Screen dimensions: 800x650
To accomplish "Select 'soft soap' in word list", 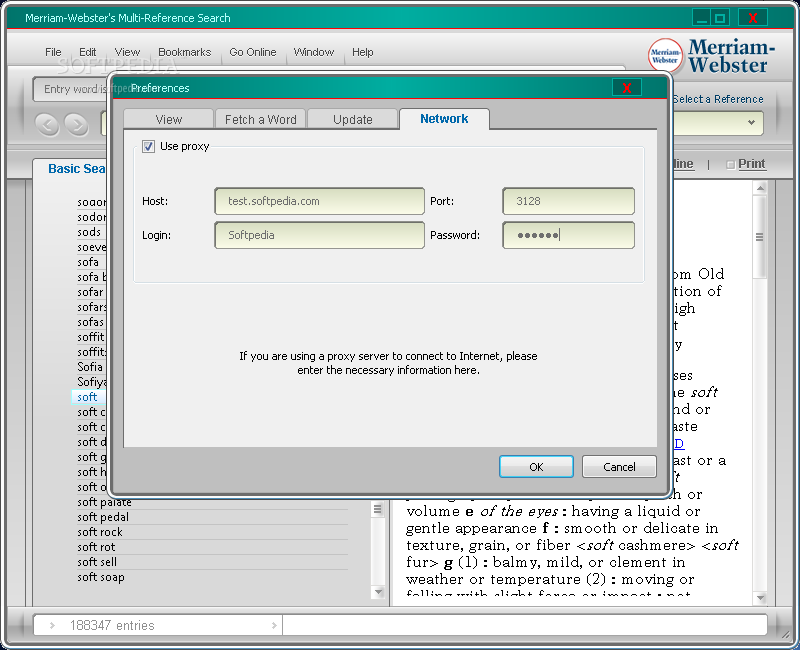I will tap(101, 578).
